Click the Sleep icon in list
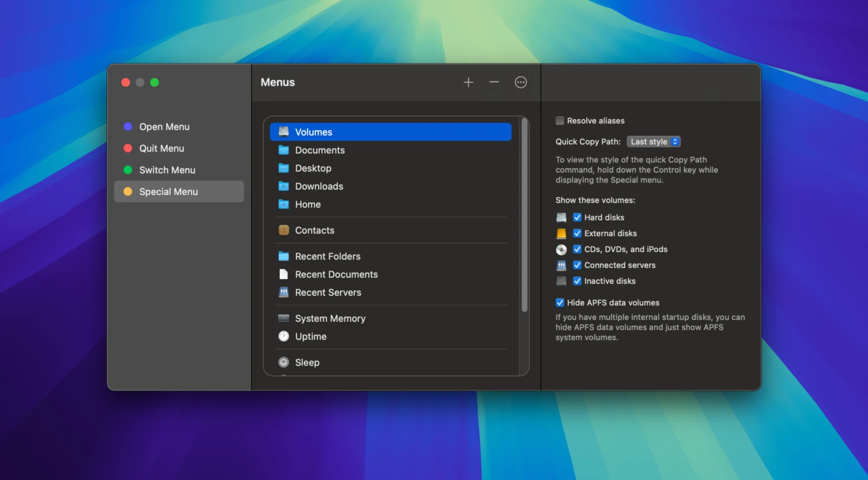Image resolution: width=868 pixels, height=480 pixels. [284, 362]
